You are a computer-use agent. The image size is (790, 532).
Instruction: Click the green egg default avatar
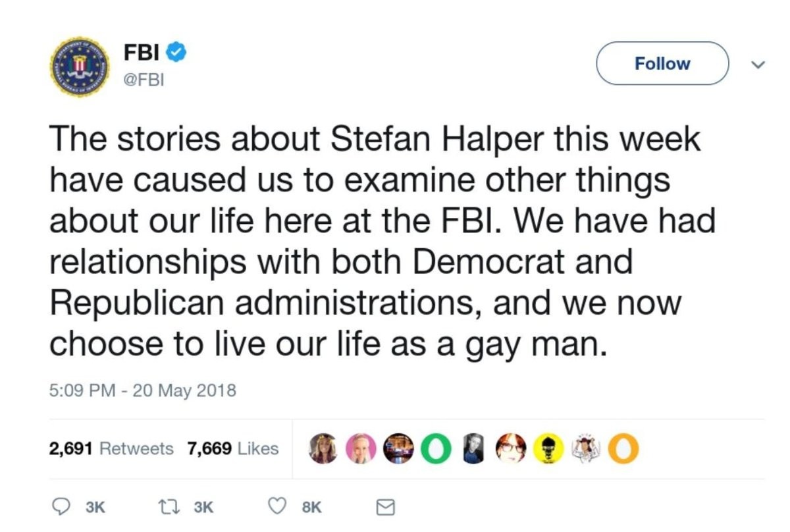tap(433, 448)
